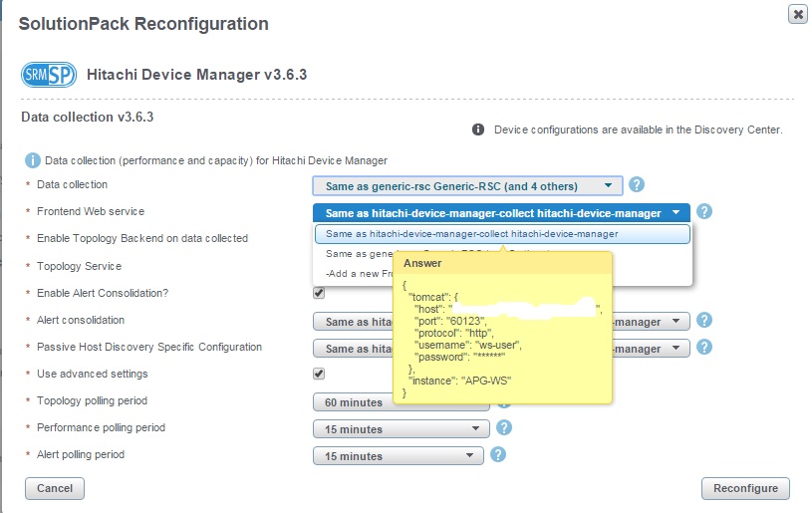Click the Discovery Center info icon
812x513 pixels.
click(478, 129)
